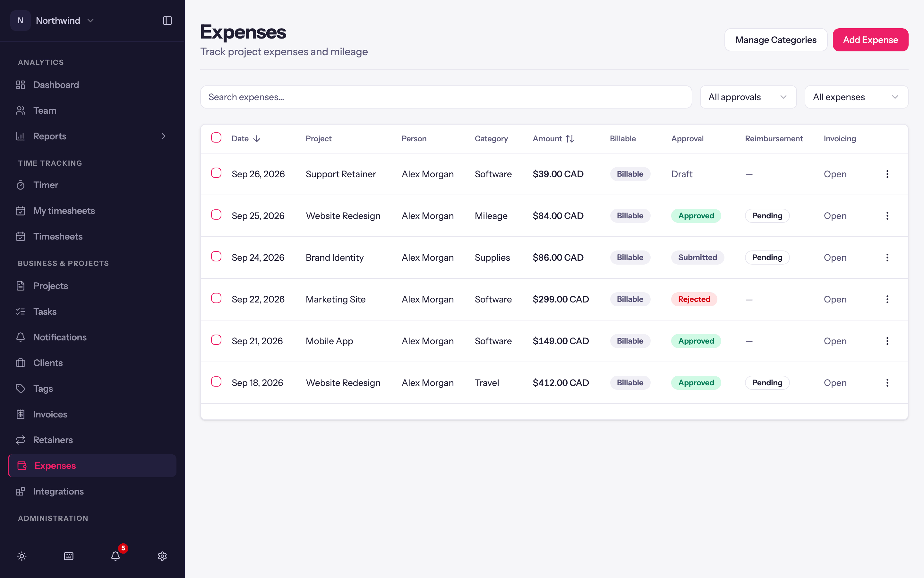The width and height of the screenshot is (924, 578).
Task: Open Integrations in sidebar
Action: pyautogui.click(x=92, y=491)
